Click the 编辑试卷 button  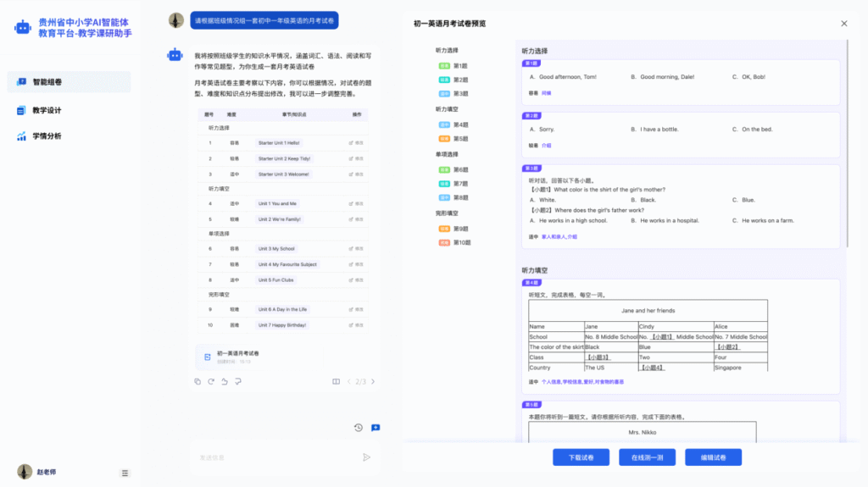point(713,457)
